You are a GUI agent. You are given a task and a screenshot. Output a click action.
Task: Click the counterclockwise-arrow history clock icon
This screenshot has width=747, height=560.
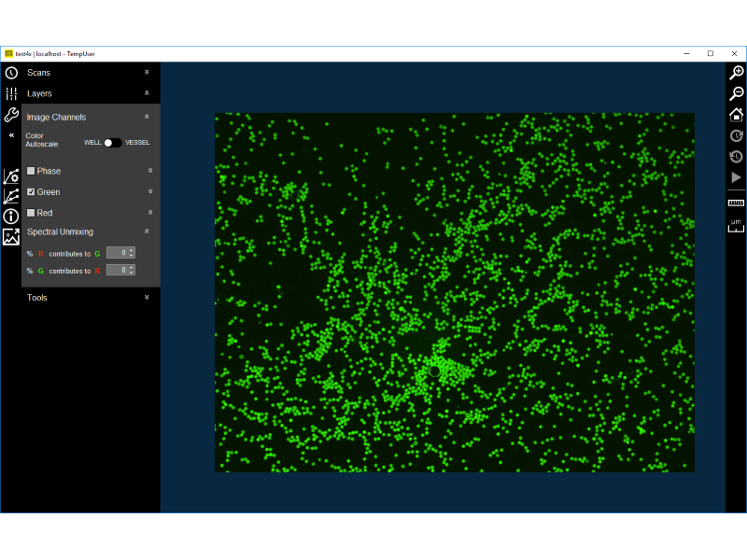737,156
